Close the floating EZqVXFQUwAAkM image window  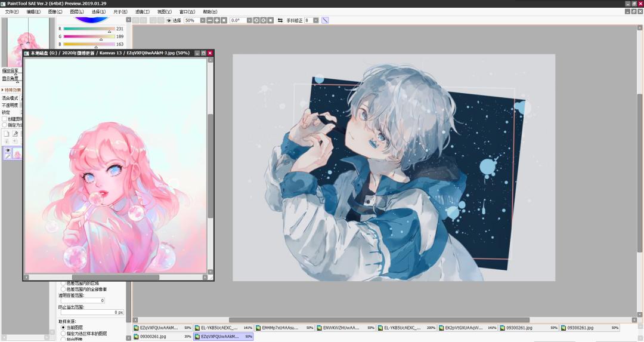click(210, 53)
